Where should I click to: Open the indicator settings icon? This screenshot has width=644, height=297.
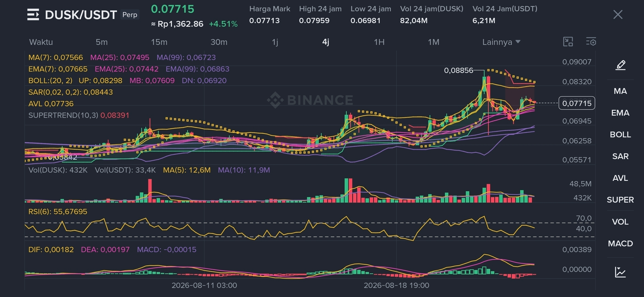tap(591, 42)
